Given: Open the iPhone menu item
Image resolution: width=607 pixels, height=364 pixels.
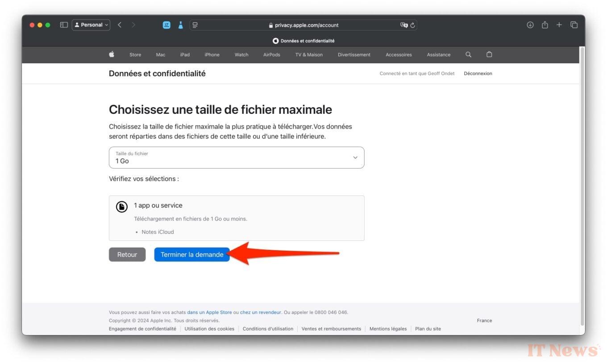Looking at the screenshot, I should (212, 55).
